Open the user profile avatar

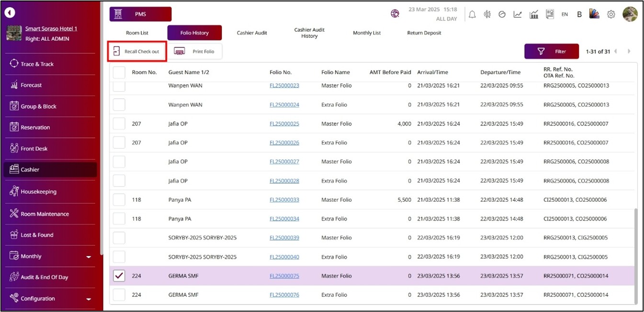(x=630, y=14)
